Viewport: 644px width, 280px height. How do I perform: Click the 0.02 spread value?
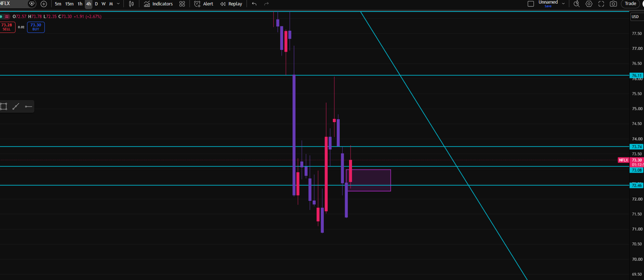pyautogui.click(x=21, y=26)
